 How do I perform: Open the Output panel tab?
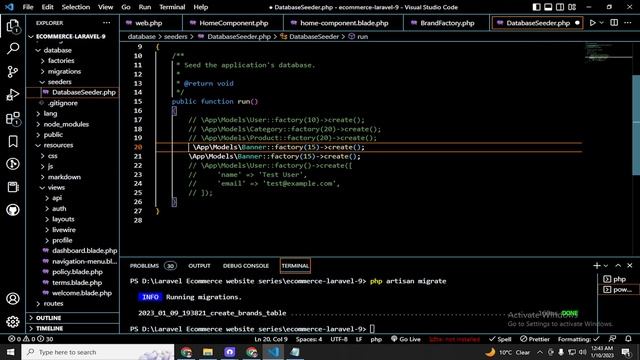coord(199,266)
